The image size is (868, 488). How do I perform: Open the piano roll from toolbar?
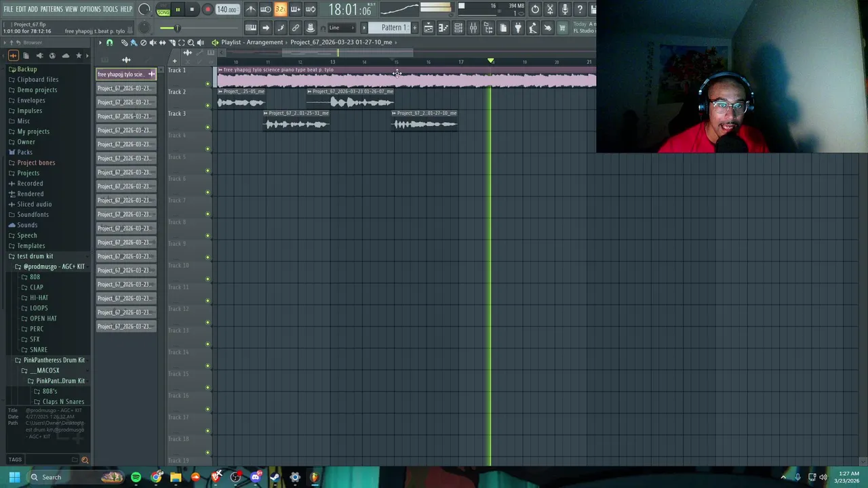point(443,28)
